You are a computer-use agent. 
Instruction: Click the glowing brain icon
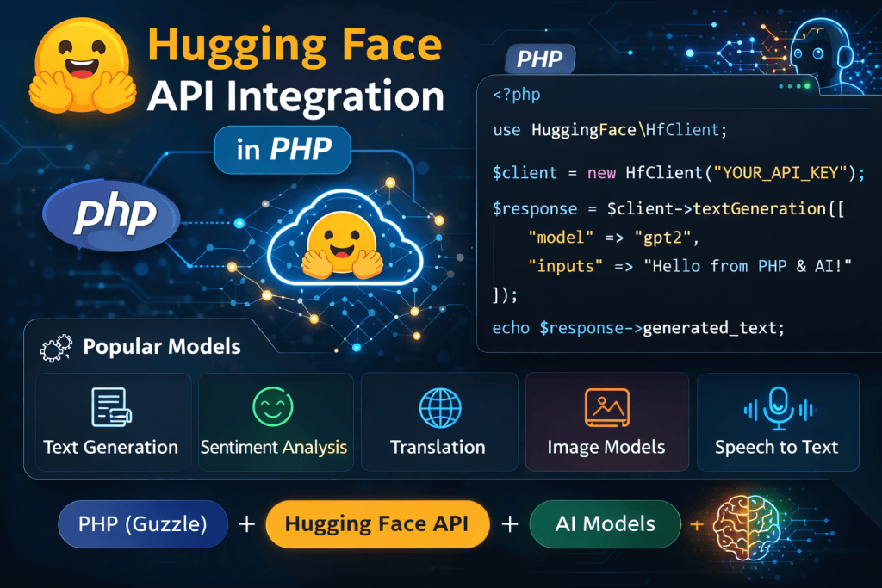(747, 527)
